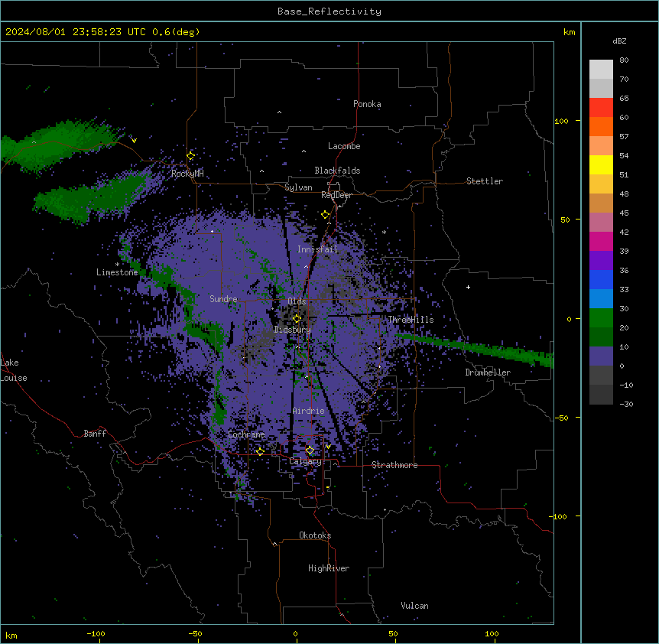Click the Base_Reflectivity title
This screenshot has width=659, height=644.
tap(329, 11)
